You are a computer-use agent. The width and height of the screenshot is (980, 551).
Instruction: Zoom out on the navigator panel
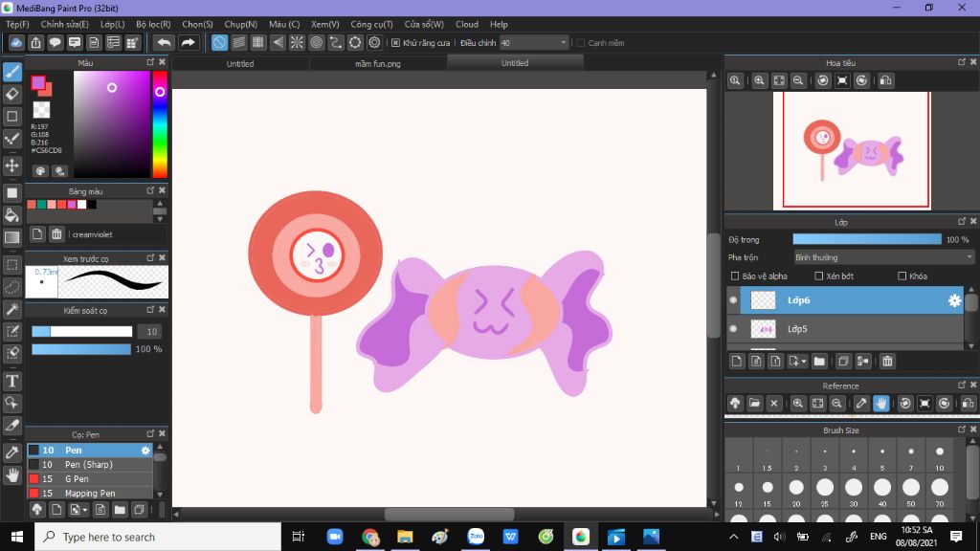pos(798,80)
